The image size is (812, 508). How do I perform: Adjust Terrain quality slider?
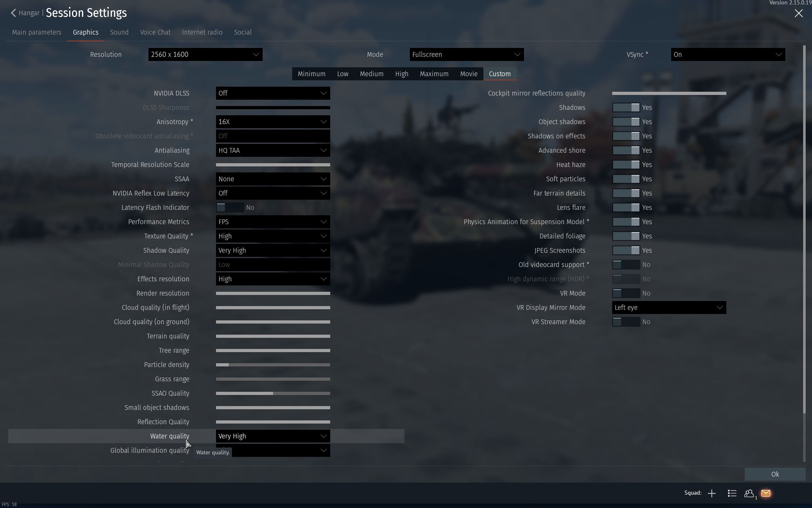point(273,336)
